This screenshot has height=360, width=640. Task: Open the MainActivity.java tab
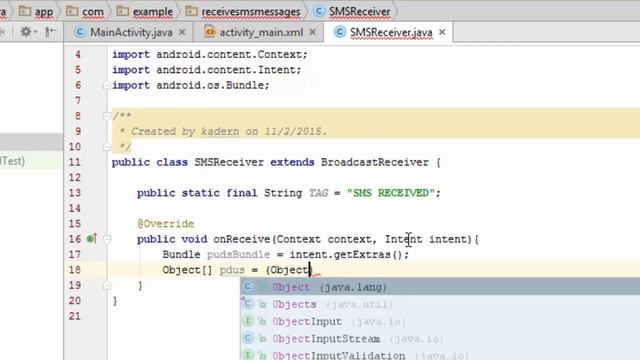pos(131,32)
